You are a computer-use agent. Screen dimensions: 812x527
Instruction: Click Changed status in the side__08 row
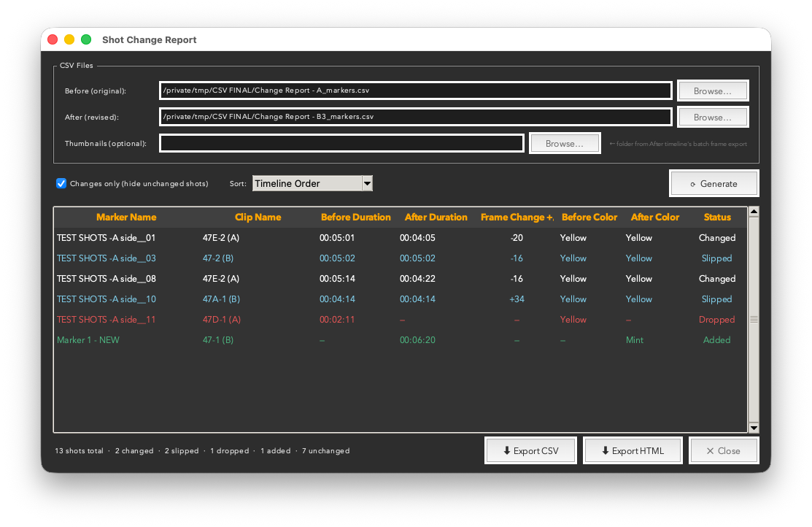[x=716, y=279]
